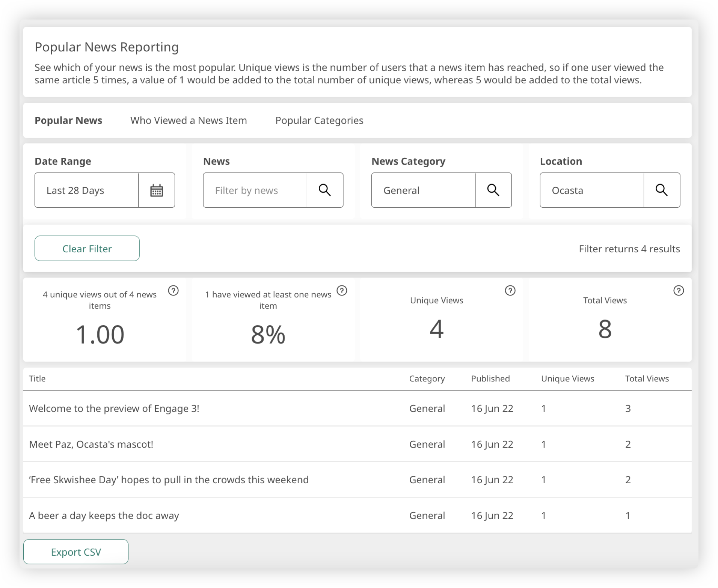Click the search icon in the News filter
The height and width of the screenshot is (588, 718).
point(325,190)
